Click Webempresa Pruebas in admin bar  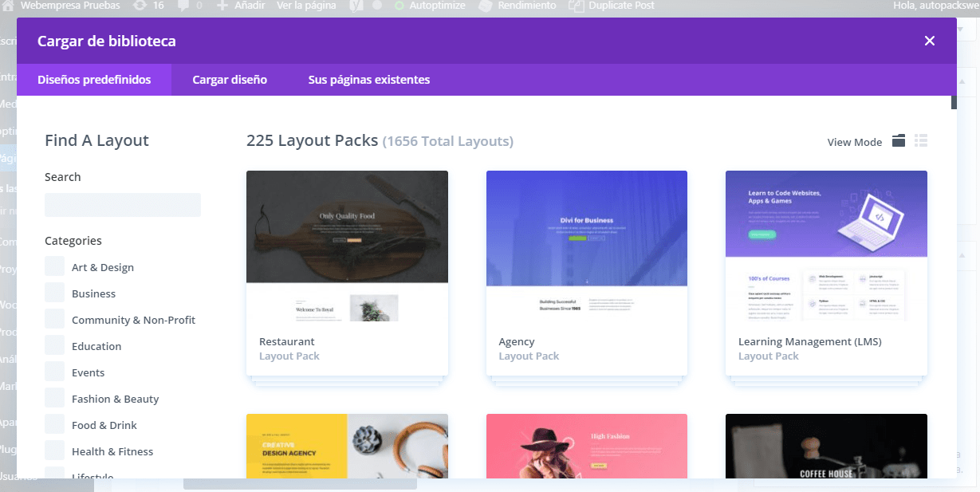pyautogui.click(x=69, y=6)
